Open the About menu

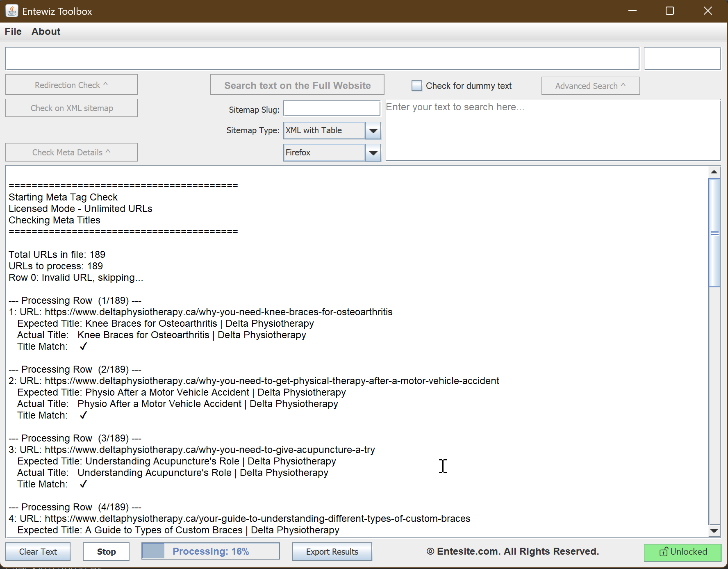click(45, 32)
